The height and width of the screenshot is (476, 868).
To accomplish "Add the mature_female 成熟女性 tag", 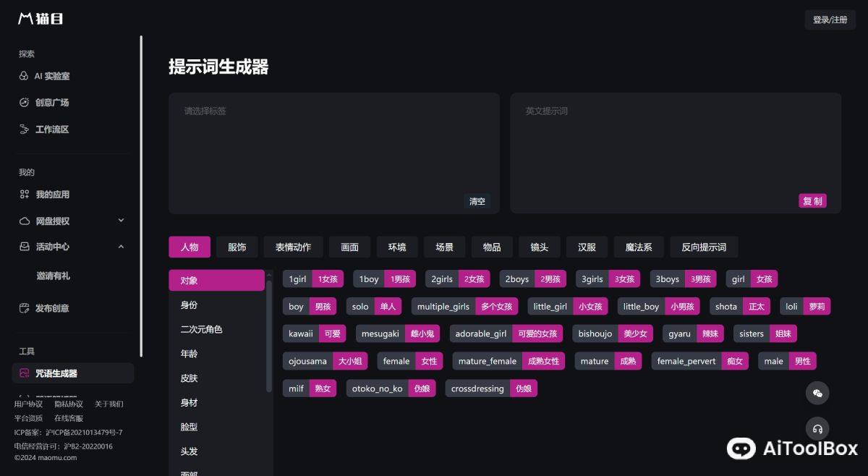I will [x=509, y=361].
